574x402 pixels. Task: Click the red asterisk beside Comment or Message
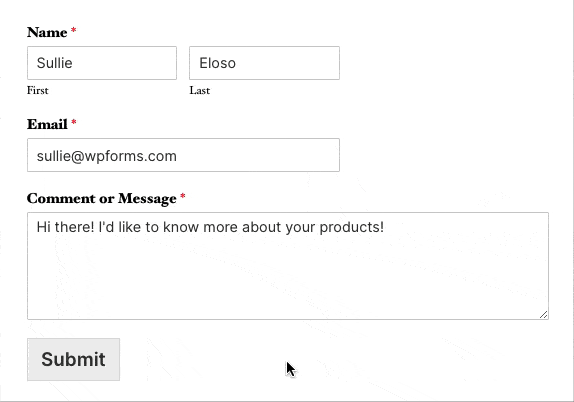tap(183, 197)
